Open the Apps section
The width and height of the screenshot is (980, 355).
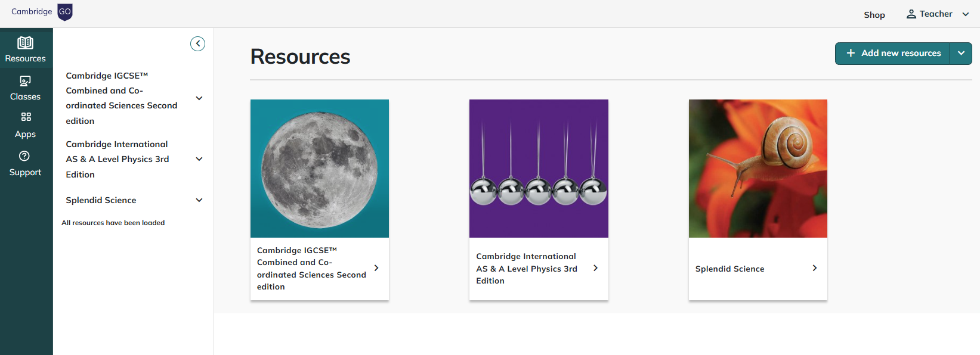pyautogui.click(x=25, y=125)
